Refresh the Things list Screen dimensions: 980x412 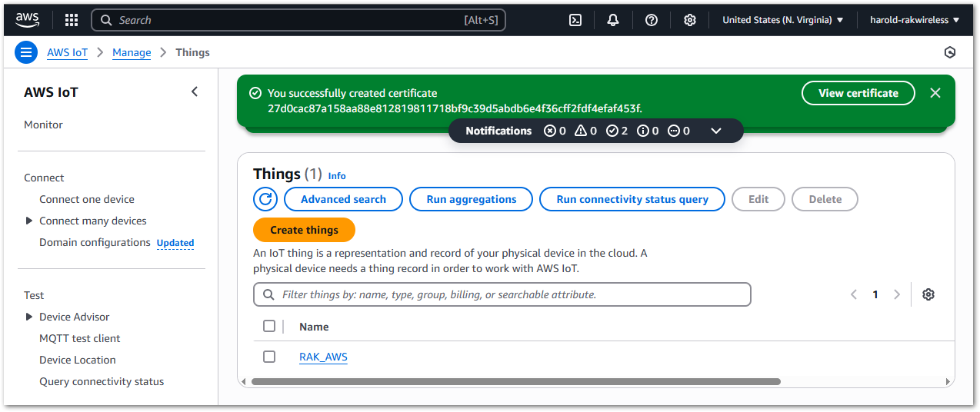[265, 199]
